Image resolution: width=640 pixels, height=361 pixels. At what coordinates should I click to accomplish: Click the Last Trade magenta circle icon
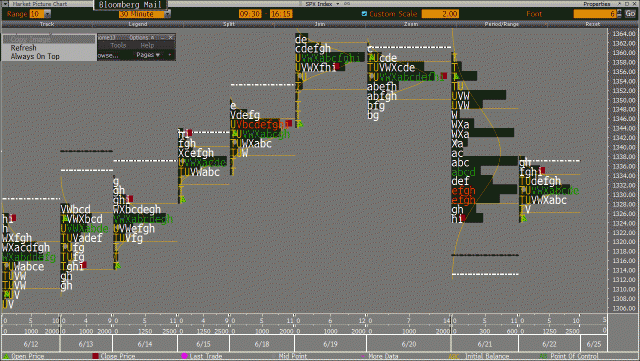tap(184, 356)
